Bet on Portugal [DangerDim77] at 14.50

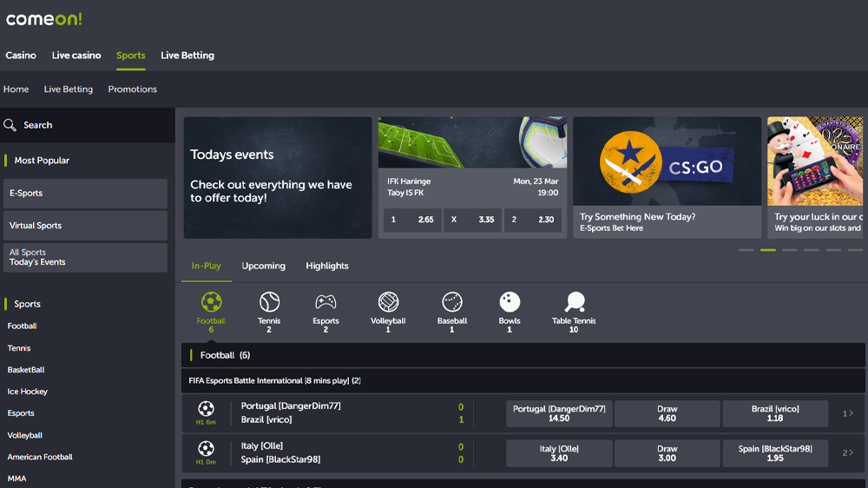pos(559,414)
